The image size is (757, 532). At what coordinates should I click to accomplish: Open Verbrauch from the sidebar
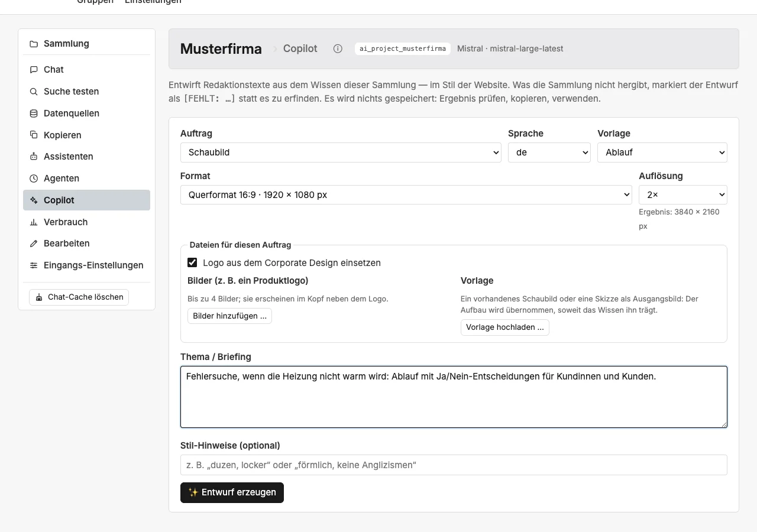(x=86, y=222)
